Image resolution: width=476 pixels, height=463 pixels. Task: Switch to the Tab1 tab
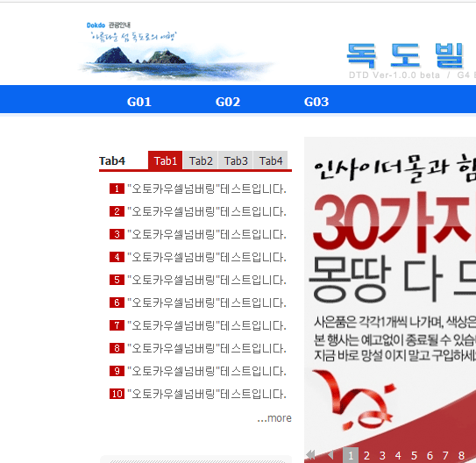pos(166,160)
